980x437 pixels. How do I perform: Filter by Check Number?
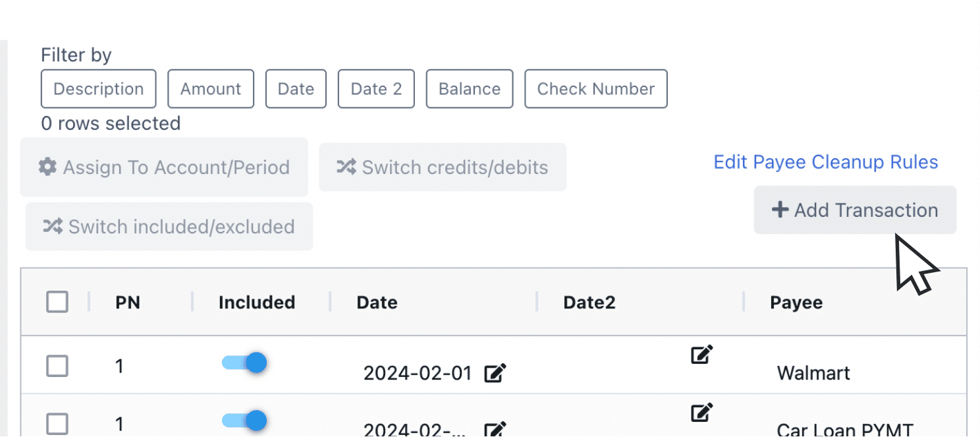[595, 88]
